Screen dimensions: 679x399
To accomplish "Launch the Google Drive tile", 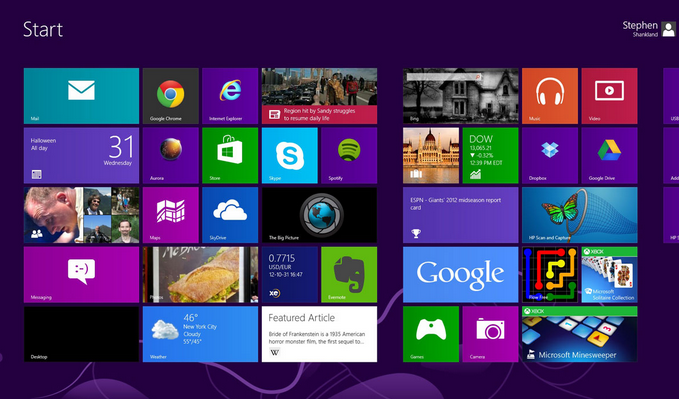I will (x=609, y=156).
